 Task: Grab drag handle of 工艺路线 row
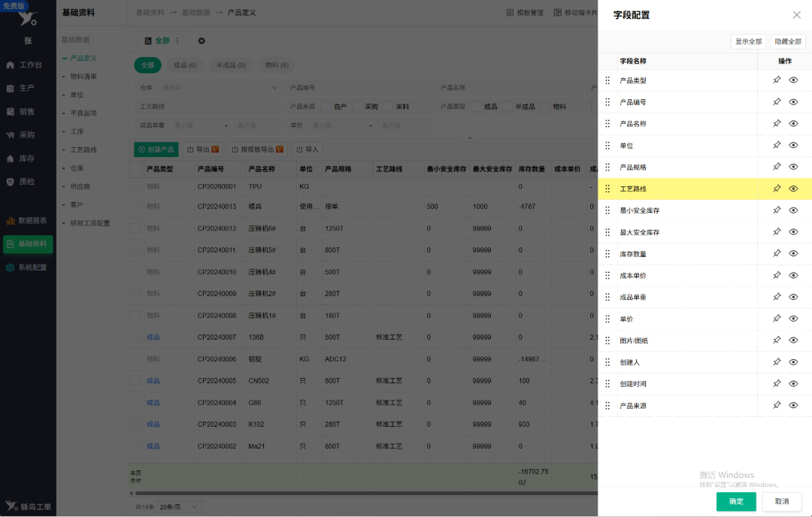tap(607, 189)
